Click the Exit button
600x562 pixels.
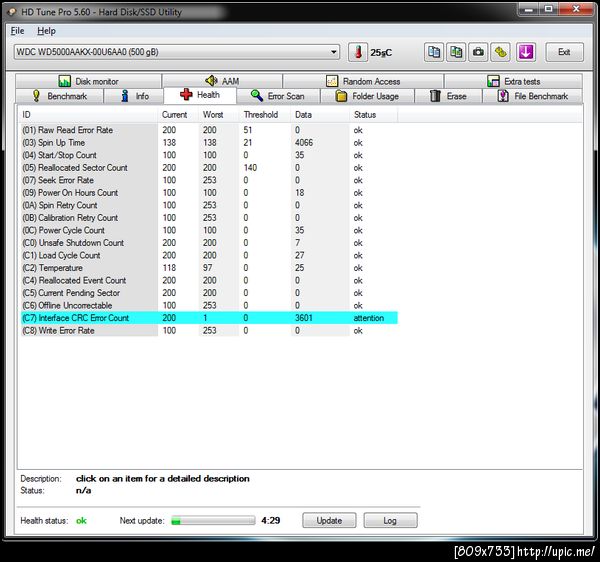coord(564,52)
